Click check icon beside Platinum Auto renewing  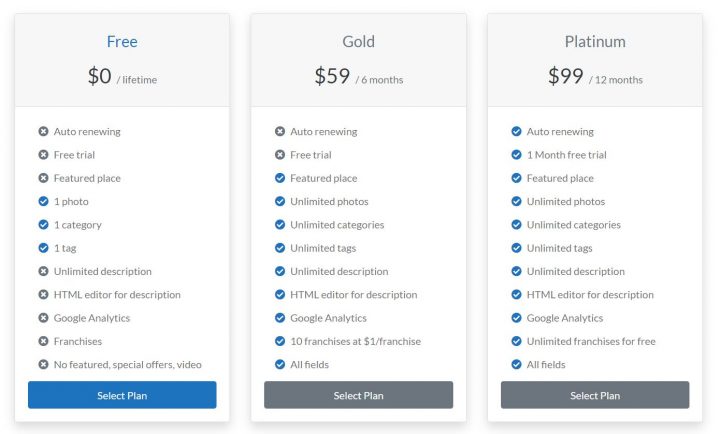coord(516,131)
